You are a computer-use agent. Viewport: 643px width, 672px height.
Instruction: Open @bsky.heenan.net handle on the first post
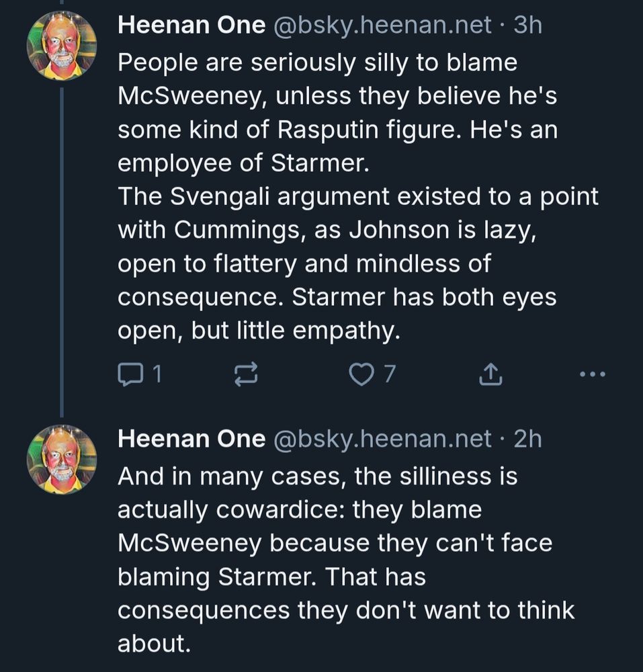[382, 26]
